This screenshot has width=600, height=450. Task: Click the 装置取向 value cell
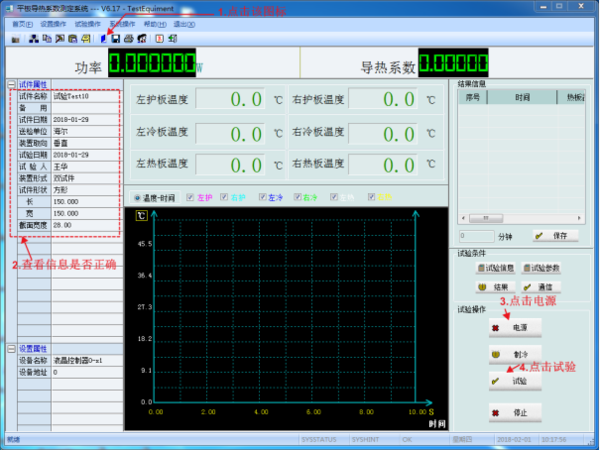tap(87, 143)
